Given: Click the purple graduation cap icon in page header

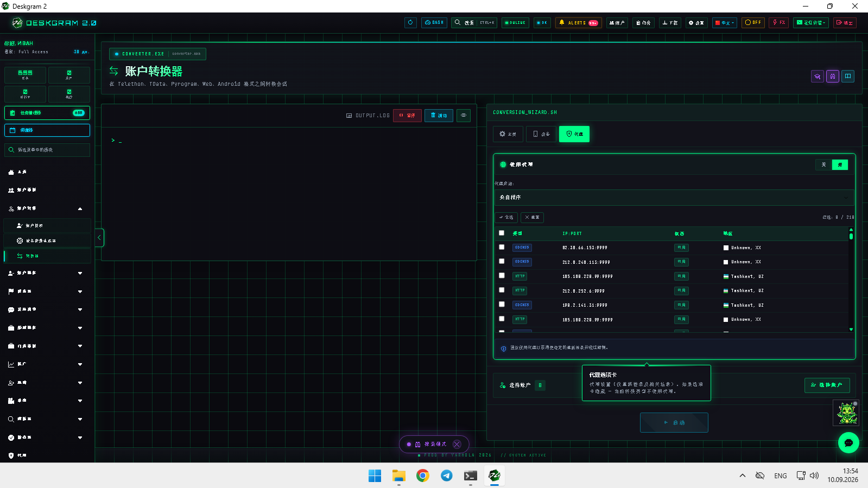Looking at the screenshot, I should tap(818, 76).
